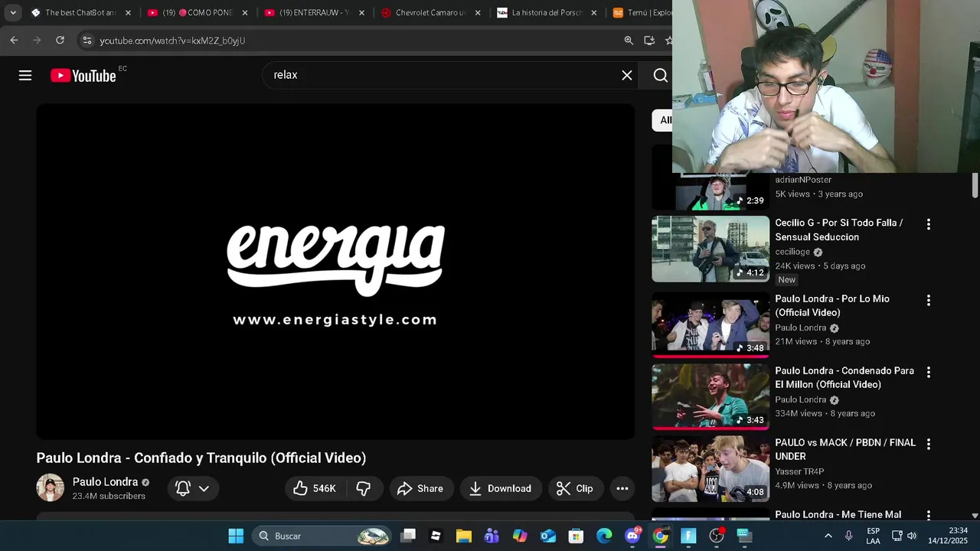Screen dimensions: 980x551
Task: Visit Yasser TR4P channel name
Action: click(799, 471)
